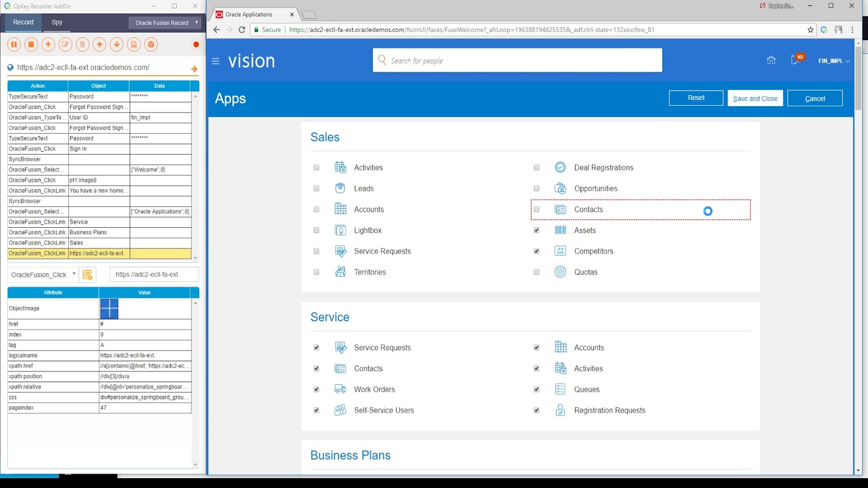Click Save and Close button
Screen dimensions: 868x488
click(x=755, y=98)
